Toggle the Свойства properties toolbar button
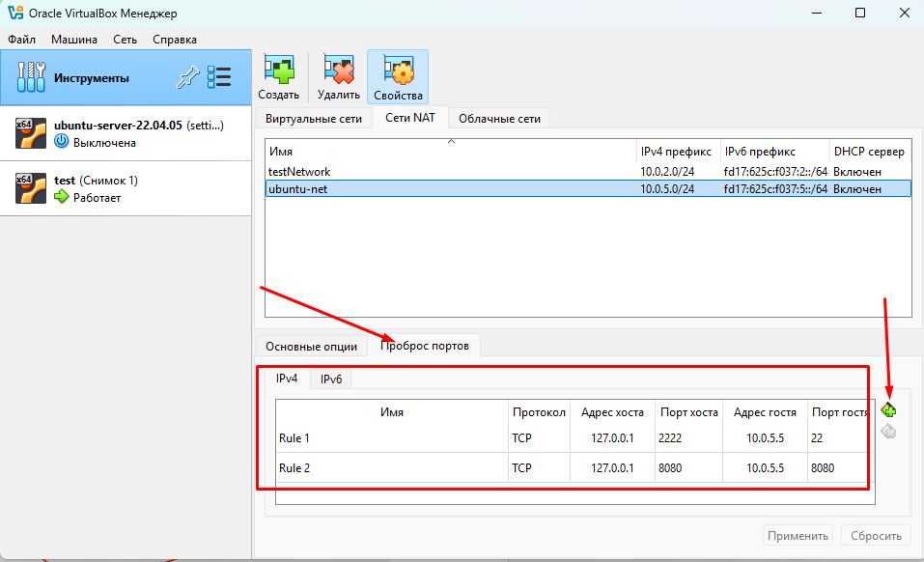 point(398,77)
